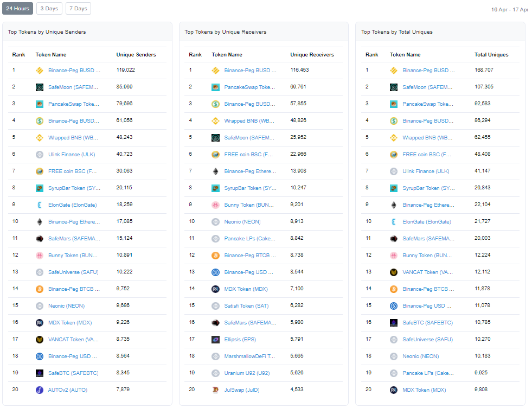Click SafeBTC icon in Total Uniques table

394,322
